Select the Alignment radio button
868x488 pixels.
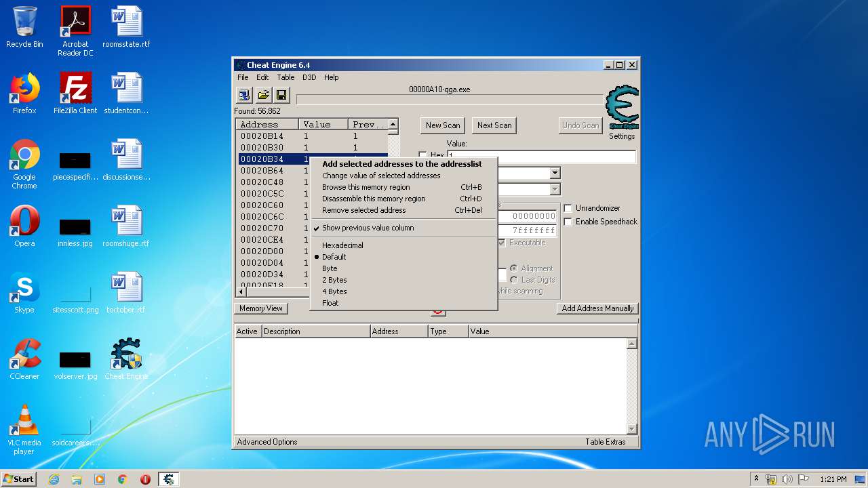pyautogui.click(x=514, y=268)
